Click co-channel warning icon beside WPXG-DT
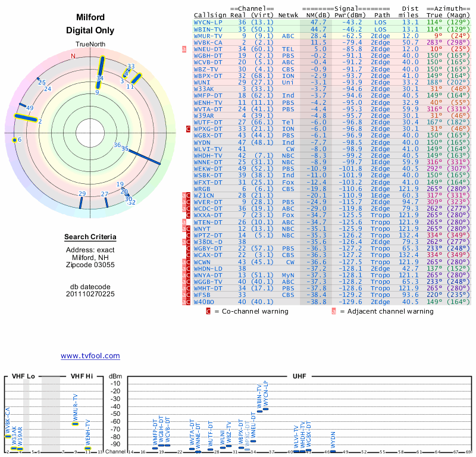Screen dimensions: 476x457 click(189, 129)
